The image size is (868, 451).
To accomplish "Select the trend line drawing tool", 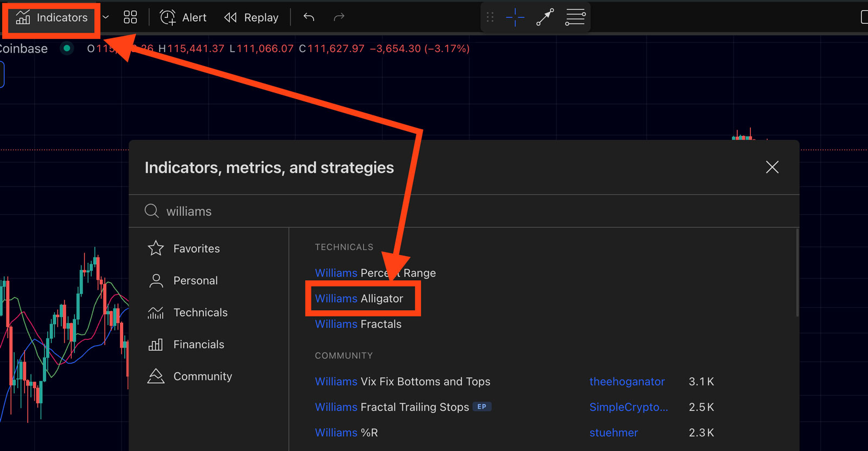I will (545, 17).
